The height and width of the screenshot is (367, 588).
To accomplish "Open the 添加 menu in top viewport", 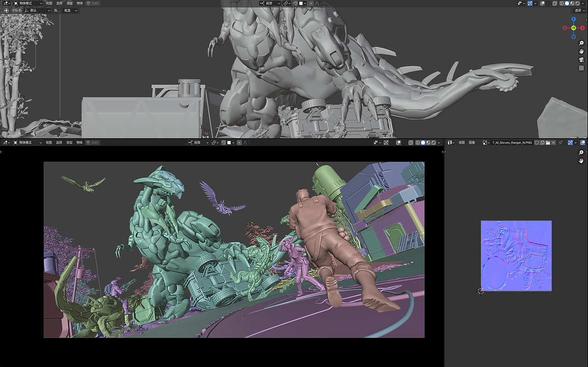I will 69,3.
